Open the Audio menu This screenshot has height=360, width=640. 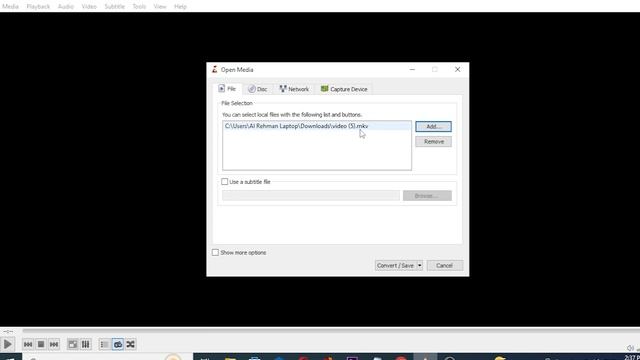[66, 7]
